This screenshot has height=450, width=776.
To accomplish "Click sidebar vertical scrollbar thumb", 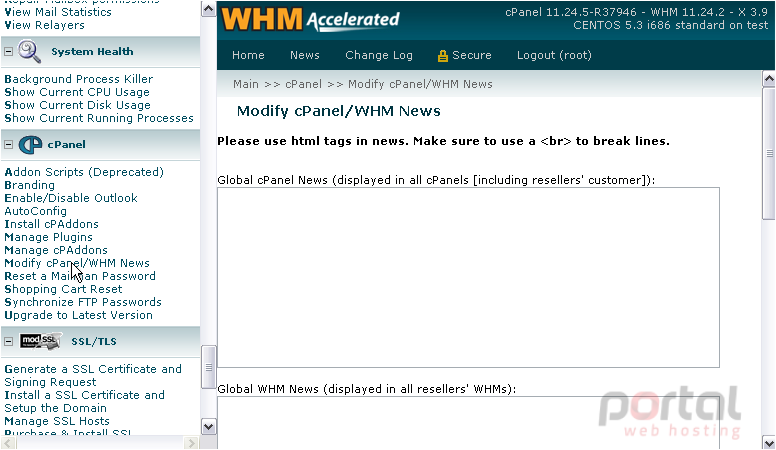I will pyautogui.click(x=208, y=367).
